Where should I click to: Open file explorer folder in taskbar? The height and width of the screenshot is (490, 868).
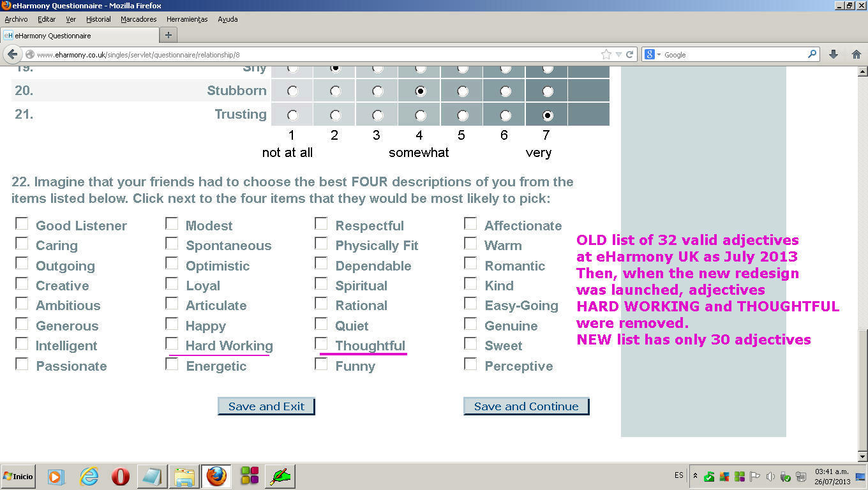tap(184, 477)
